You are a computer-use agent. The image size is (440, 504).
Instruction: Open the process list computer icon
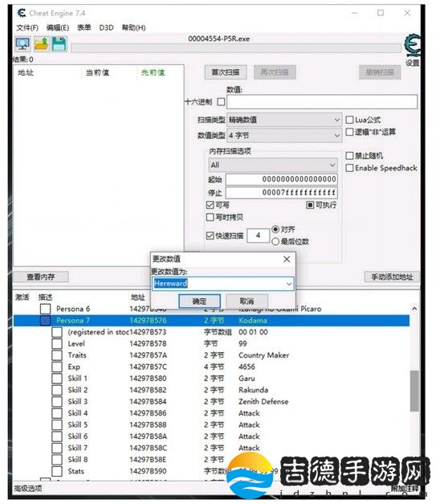(x=22, y=43)
